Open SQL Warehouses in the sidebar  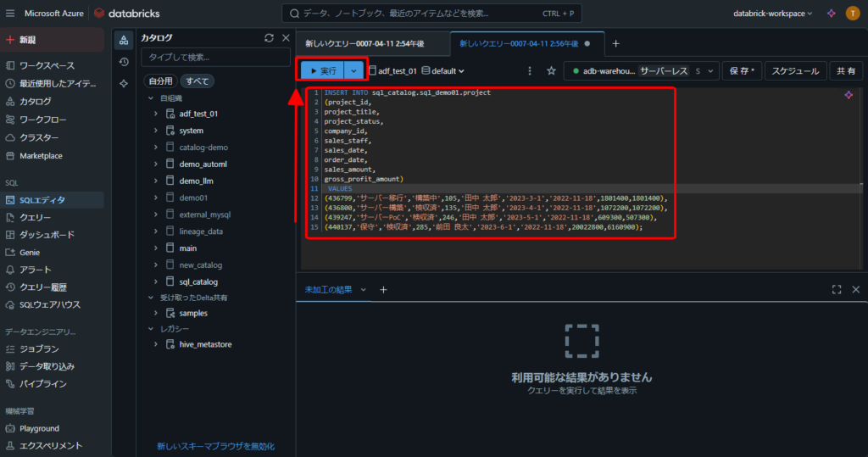click(52, 304)
